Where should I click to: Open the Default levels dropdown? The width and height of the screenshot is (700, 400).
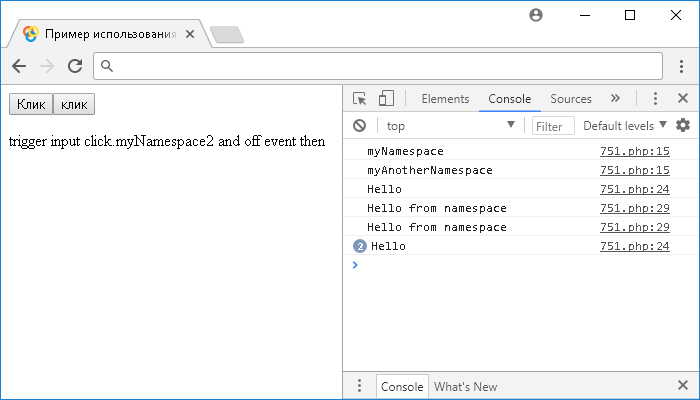[625, 126]
